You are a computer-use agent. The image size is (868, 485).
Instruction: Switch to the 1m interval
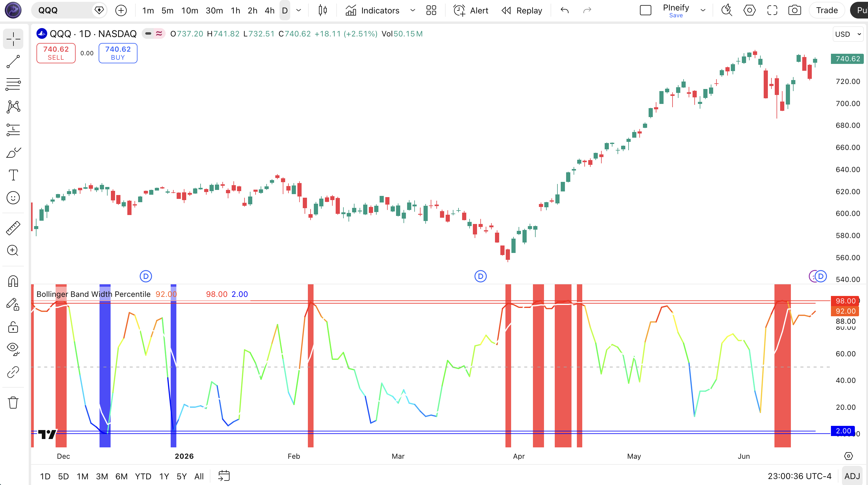148,10
